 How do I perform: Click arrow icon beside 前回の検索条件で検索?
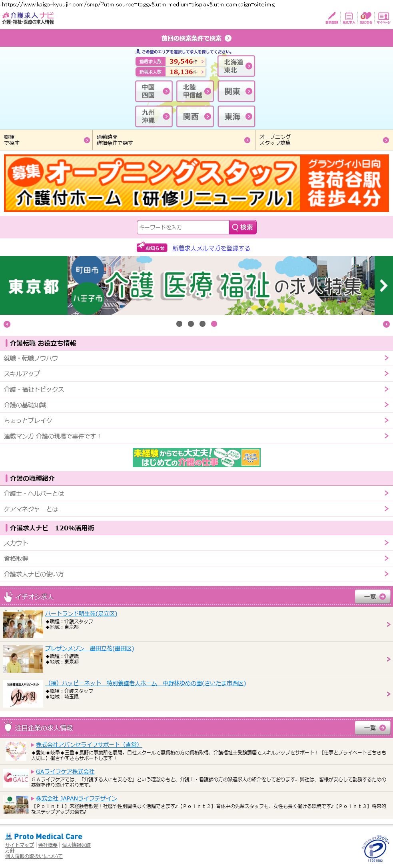(228, 38)
